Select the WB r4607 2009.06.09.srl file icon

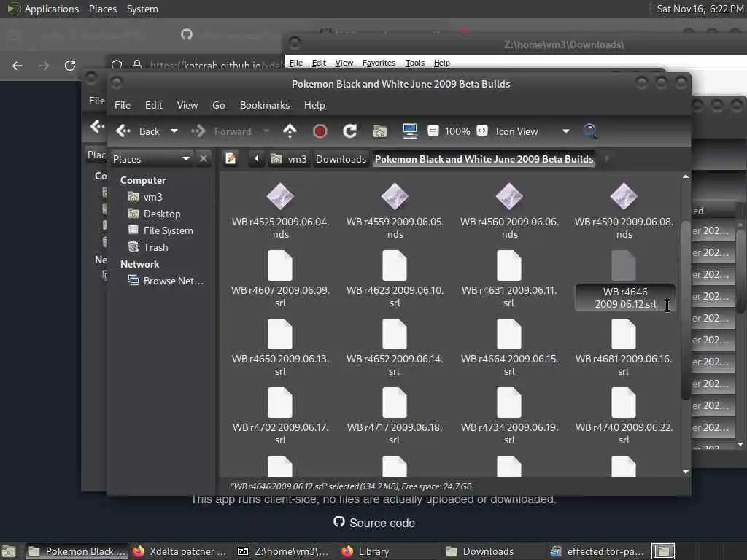point(280,265)
